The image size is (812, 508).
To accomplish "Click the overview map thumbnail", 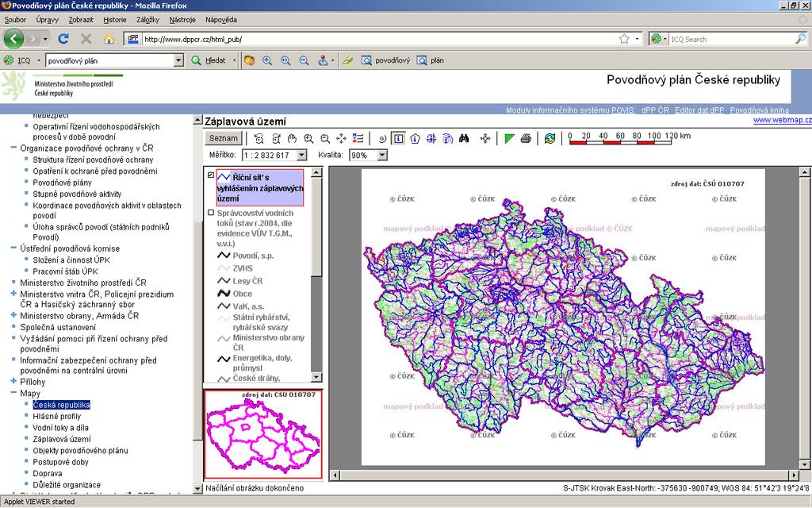I will click(x=263, y=434).
